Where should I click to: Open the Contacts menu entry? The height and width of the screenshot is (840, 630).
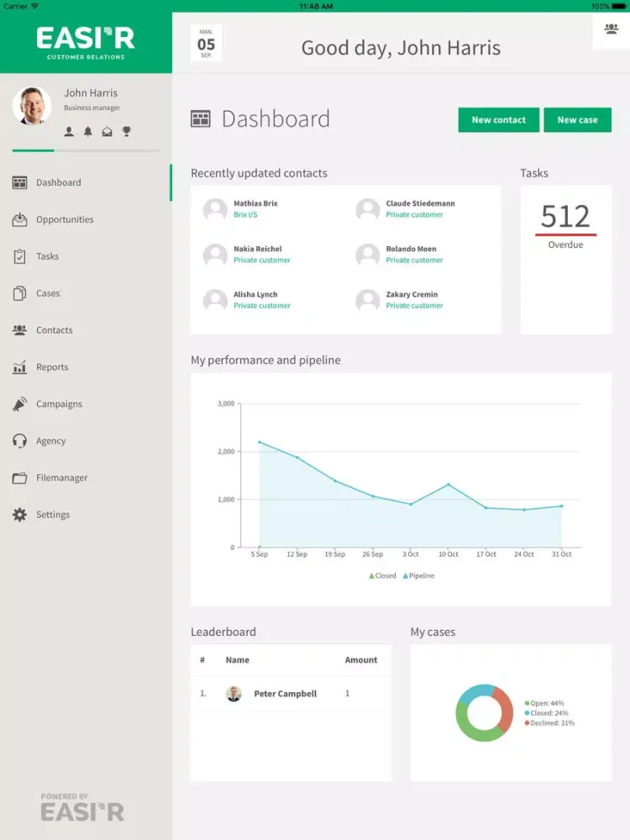click(x=54, y=330)
